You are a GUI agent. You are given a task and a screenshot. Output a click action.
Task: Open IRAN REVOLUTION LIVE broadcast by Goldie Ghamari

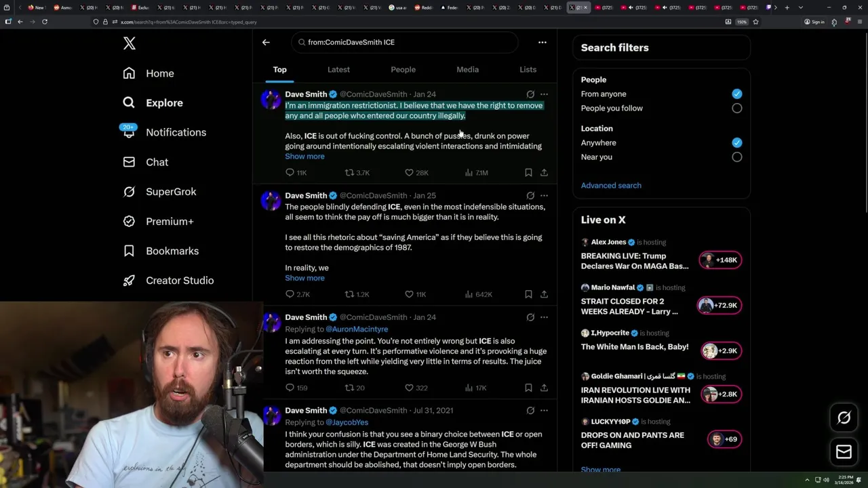635,395
